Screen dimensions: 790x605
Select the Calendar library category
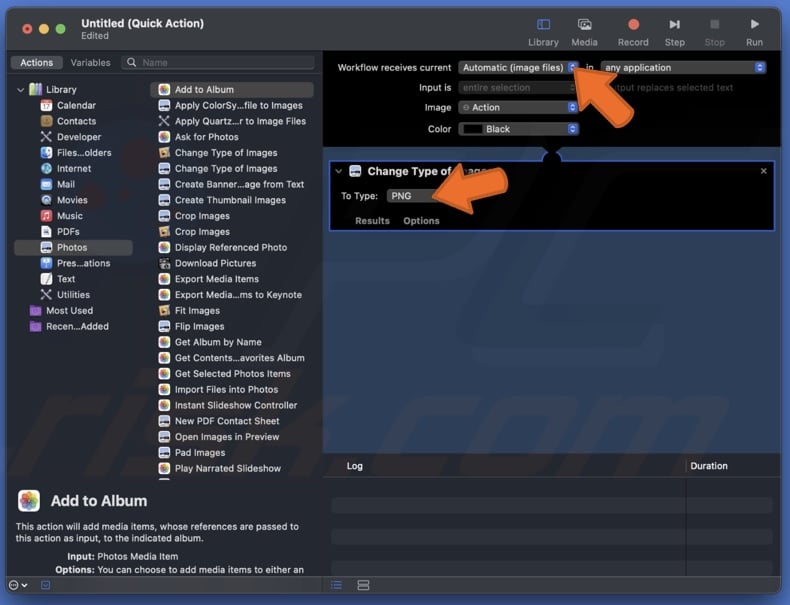pos(76,105)
